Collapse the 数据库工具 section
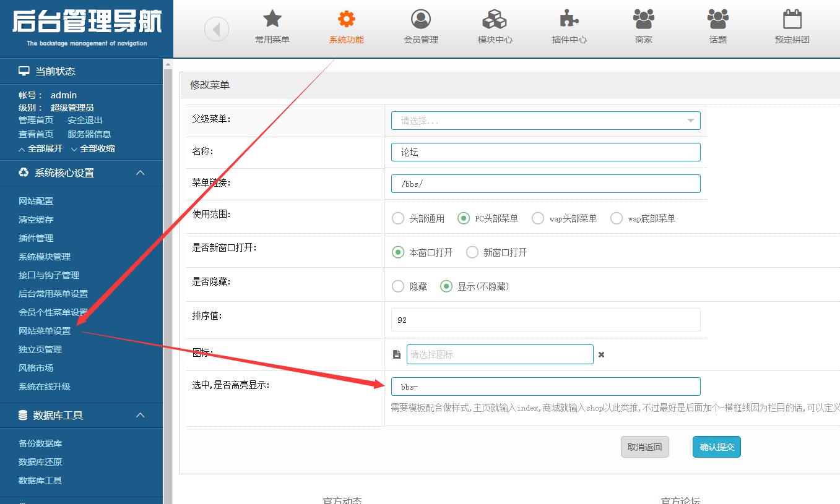Viewport: 840px width, 504px height. pos(141,416)
